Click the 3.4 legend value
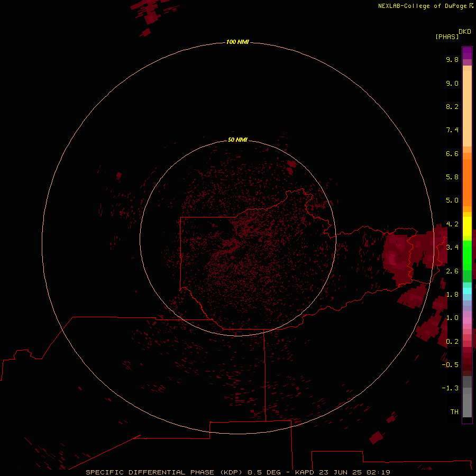 452,248
